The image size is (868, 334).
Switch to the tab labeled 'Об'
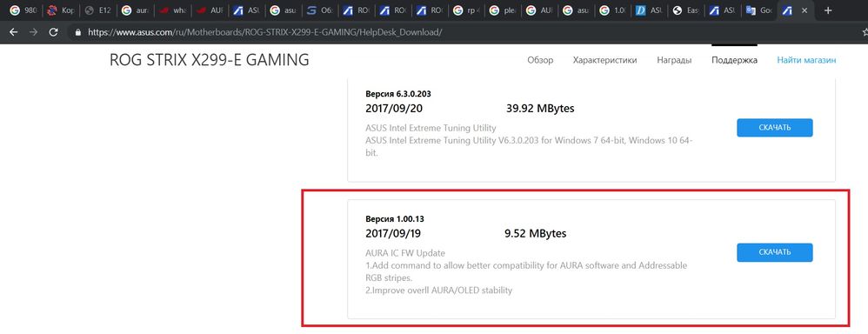click(x=319, y=10)
